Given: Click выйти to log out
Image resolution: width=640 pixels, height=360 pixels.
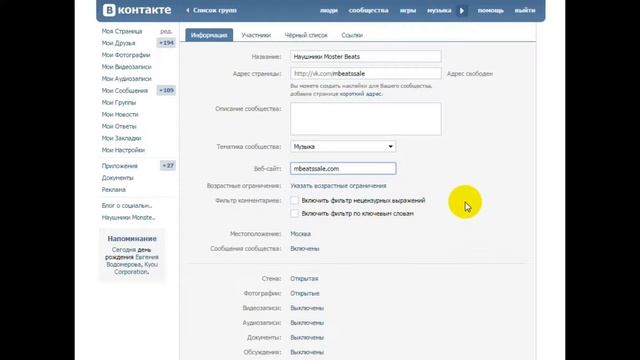Looking at the screenshot, I should point(525,10).
